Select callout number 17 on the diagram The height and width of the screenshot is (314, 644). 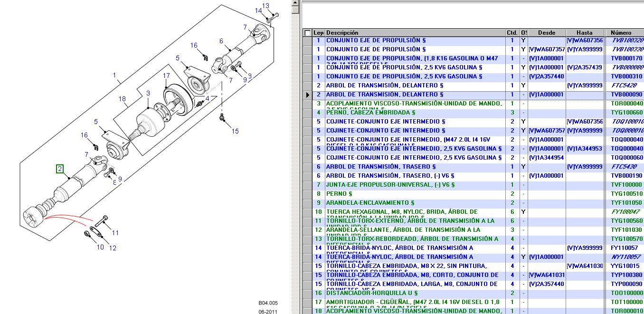click(166, 76)
